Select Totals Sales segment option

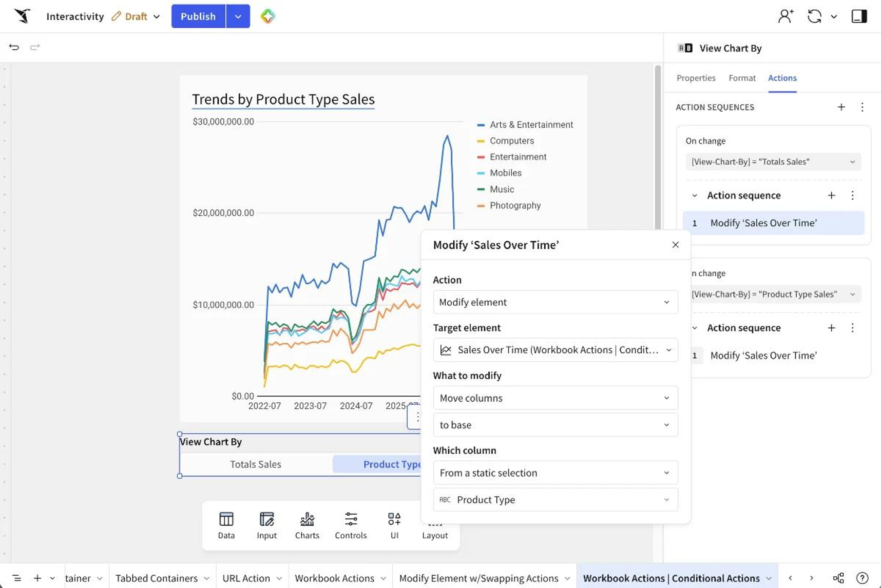coord(255,464)
